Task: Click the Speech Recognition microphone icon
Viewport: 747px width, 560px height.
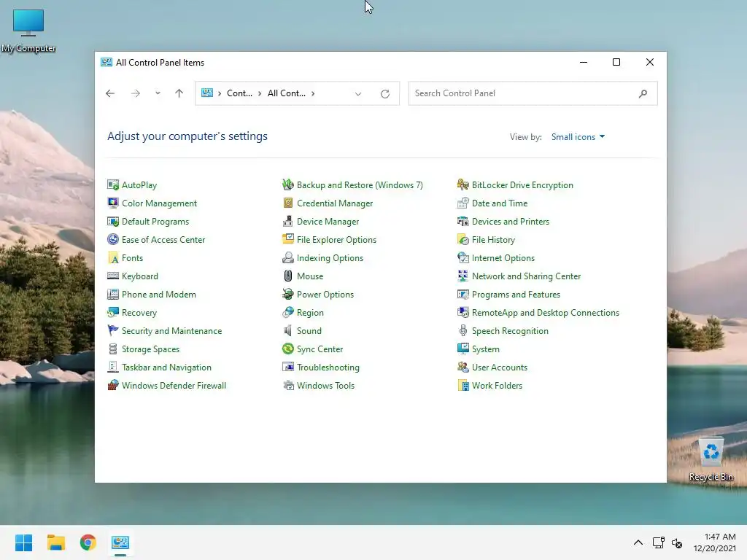Action: tap(463, 330)
